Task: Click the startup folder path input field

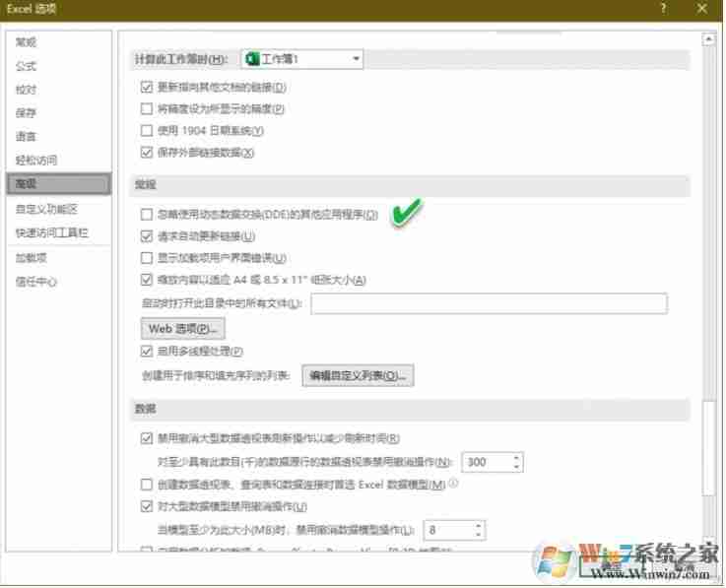Action: 489,303
